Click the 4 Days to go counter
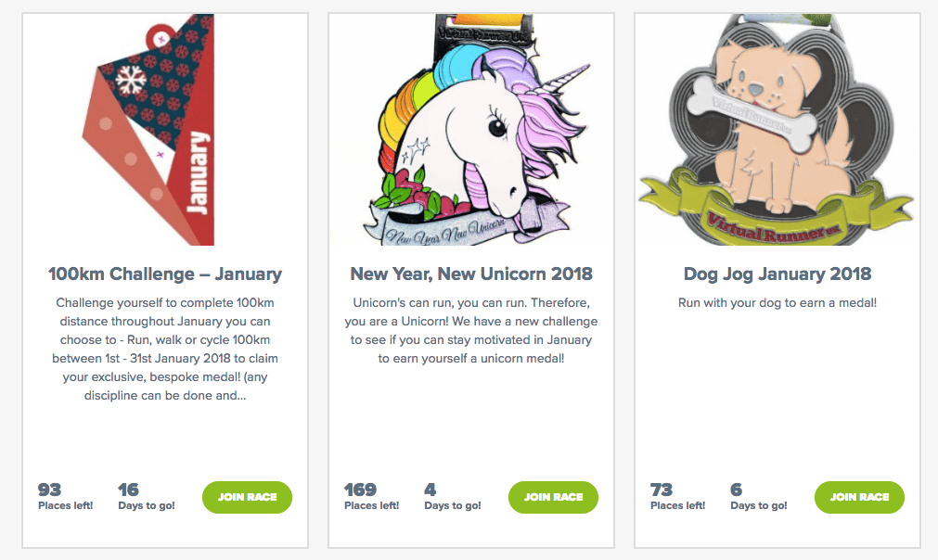The image size is (938, 560). 452,497
